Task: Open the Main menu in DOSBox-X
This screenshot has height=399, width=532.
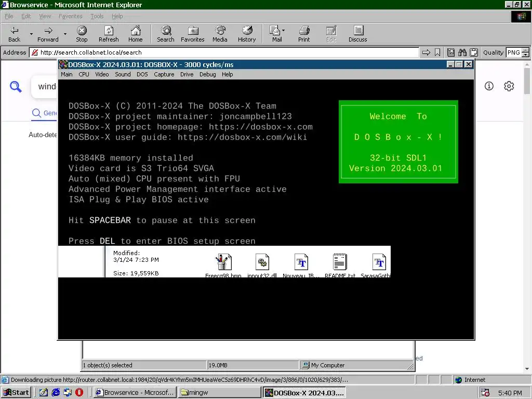Action: point(66,74)
